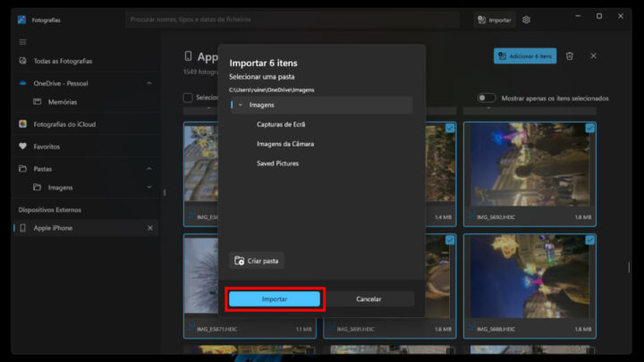Select Apple iPhone device in sidebar

tap(86, 228)
